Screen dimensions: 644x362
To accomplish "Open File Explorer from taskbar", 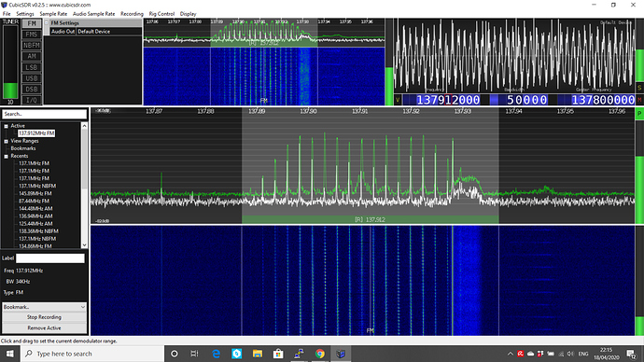I will [x=258, y=354].
